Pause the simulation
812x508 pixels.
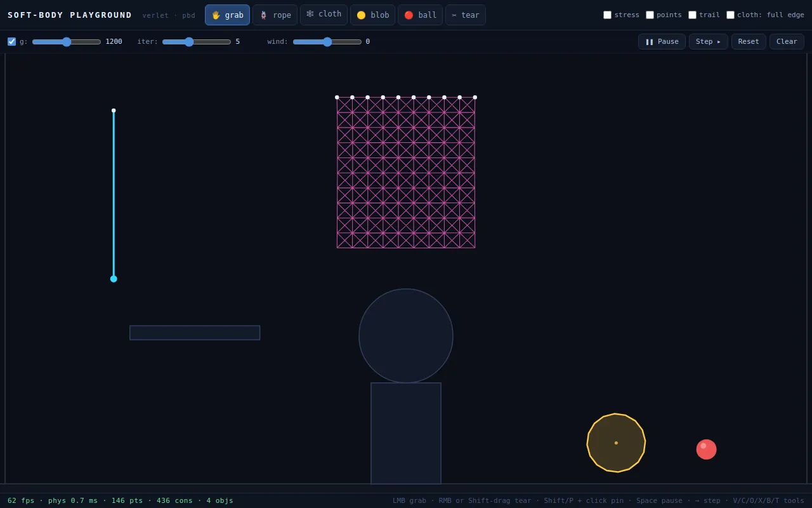point(662,42)
